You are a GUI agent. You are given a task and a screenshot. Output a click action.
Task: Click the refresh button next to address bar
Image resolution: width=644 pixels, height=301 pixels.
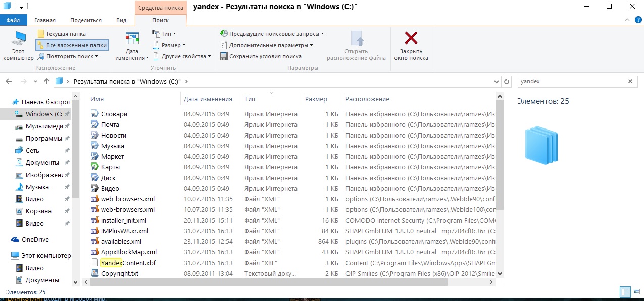(507, 81)
